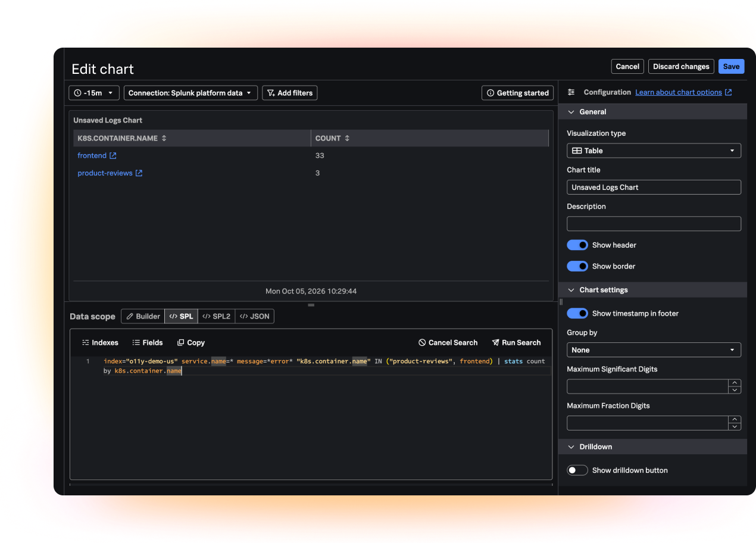Copy the search query

[x=191, y=342]
